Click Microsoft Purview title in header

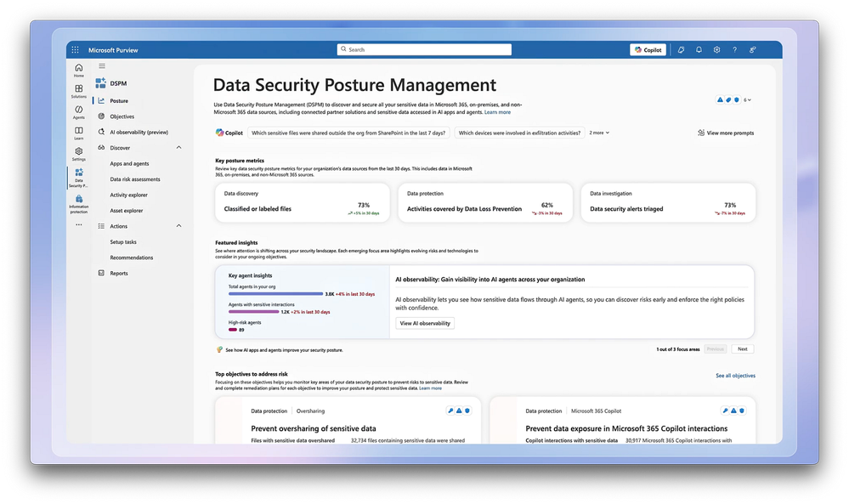pos(113,50)
